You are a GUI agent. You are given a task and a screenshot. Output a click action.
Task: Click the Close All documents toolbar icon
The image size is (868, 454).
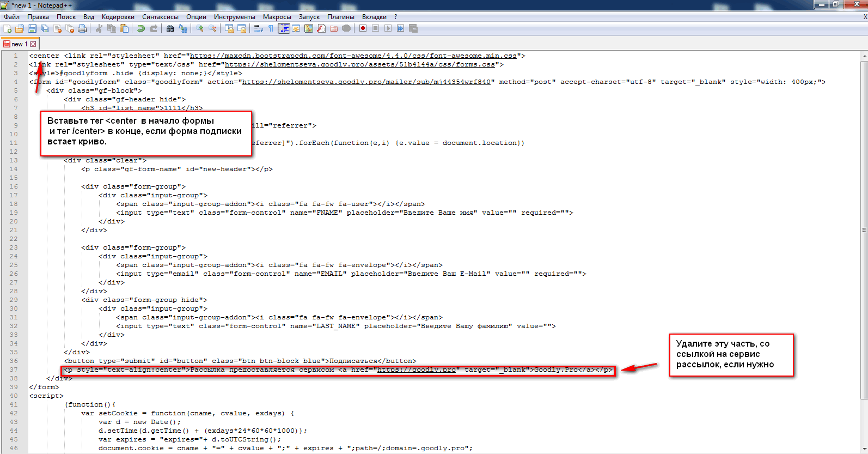[x=70, y=28]
